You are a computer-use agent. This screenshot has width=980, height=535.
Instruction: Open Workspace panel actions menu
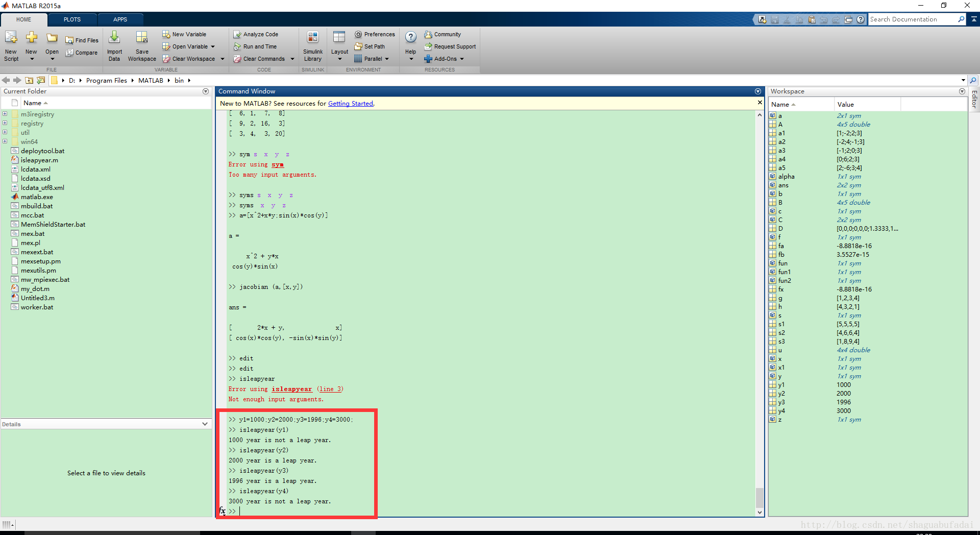click(962, 91)
